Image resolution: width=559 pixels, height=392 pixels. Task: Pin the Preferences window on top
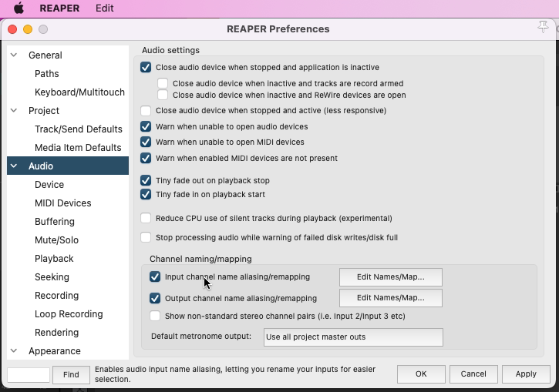[x=543, y=27]
